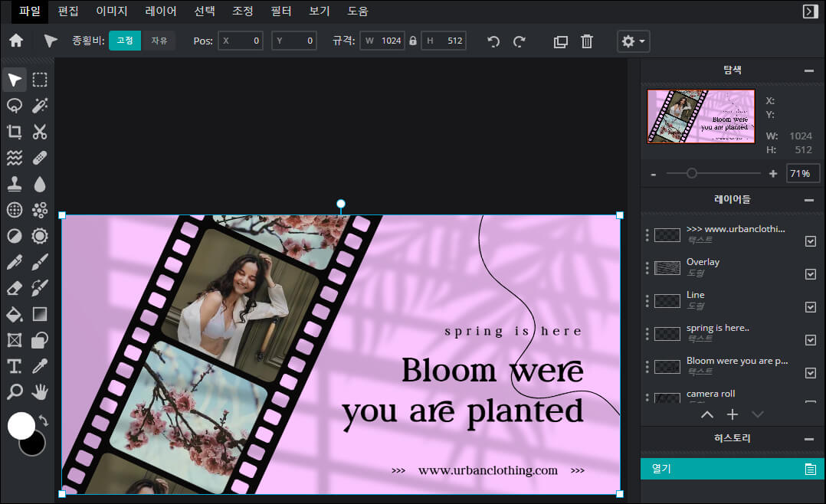
Task: Select the globe-shaped tool icon
Action: (15, 210)
